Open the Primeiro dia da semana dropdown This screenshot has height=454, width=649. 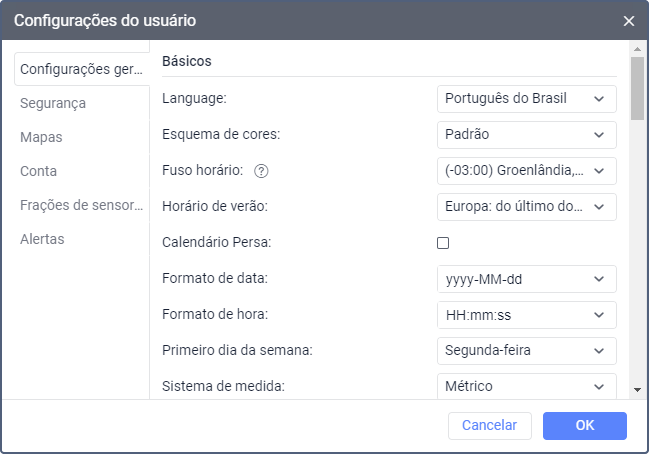click(526, 350)
